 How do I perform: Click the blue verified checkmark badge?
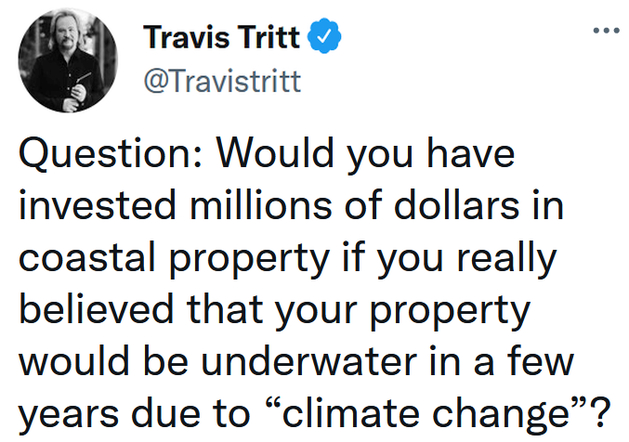pos(324,36)
